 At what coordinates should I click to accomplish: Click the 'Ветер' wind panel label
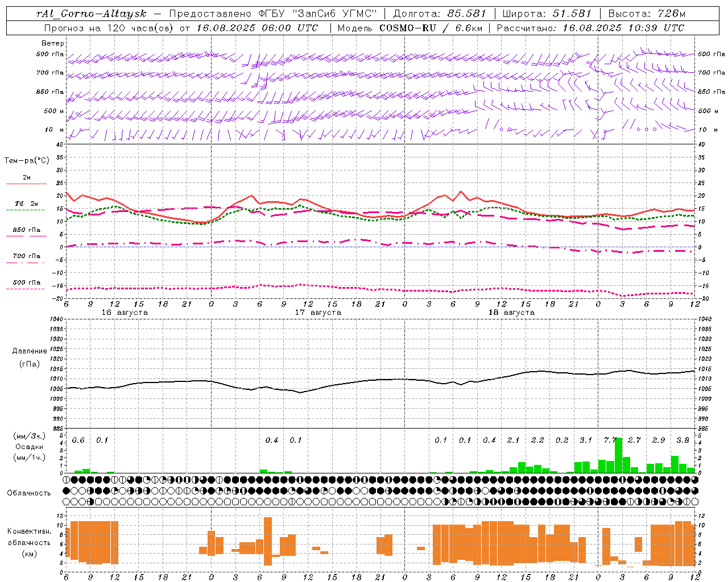(x=53, y=43)
